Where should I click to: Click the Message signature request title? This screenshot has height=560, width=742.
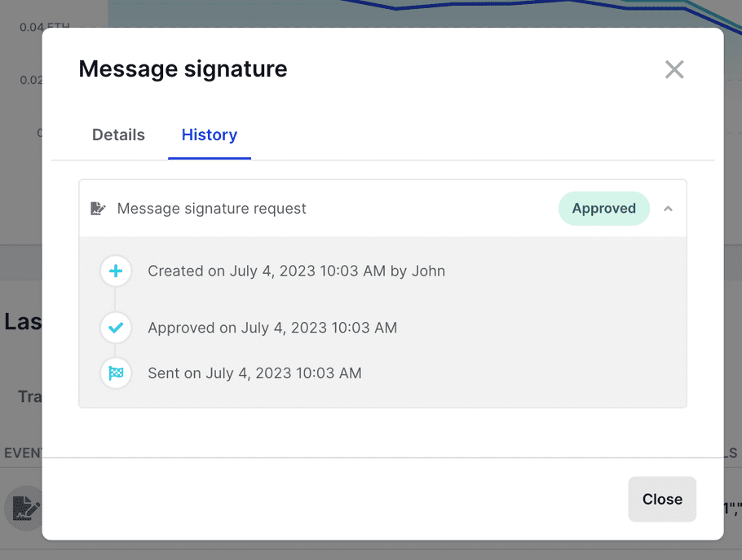pyautogui.click(x=212, y=209)
